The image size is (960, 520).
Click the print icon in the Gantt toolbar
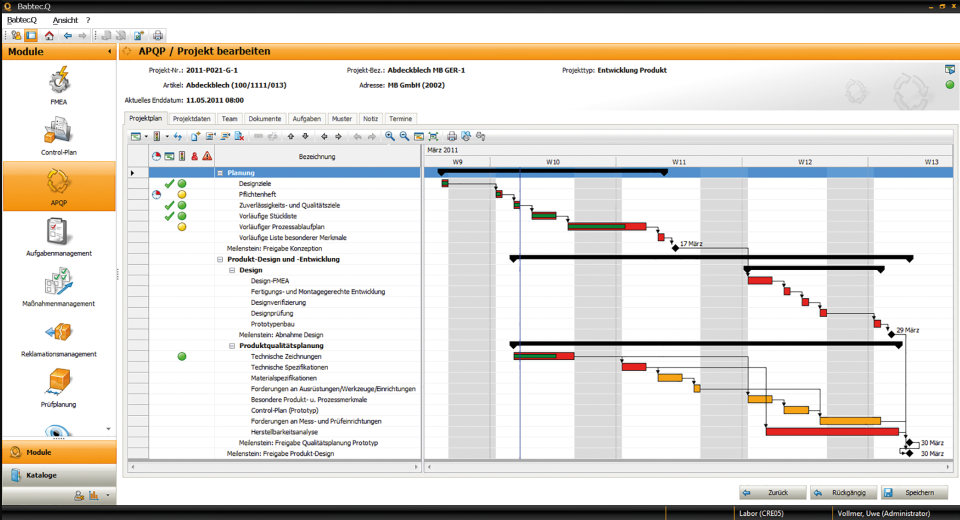[452, 136]
